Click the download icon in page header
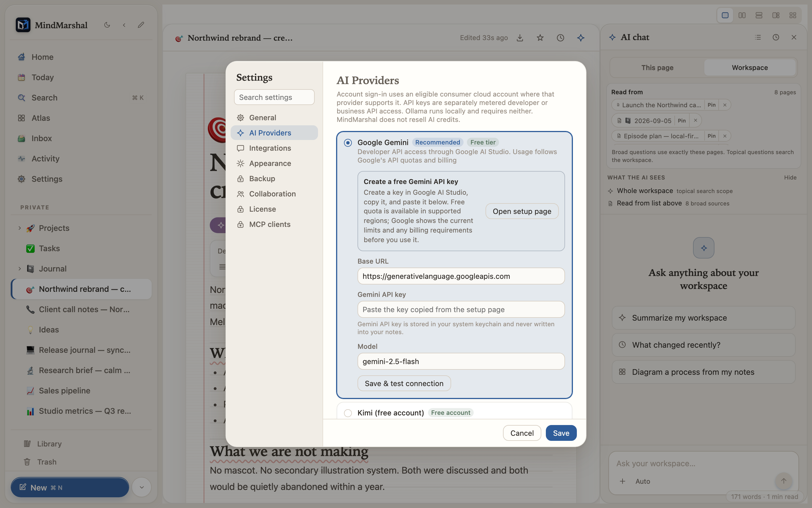Viewport: 812px width, 508px height. click(520, 38)
